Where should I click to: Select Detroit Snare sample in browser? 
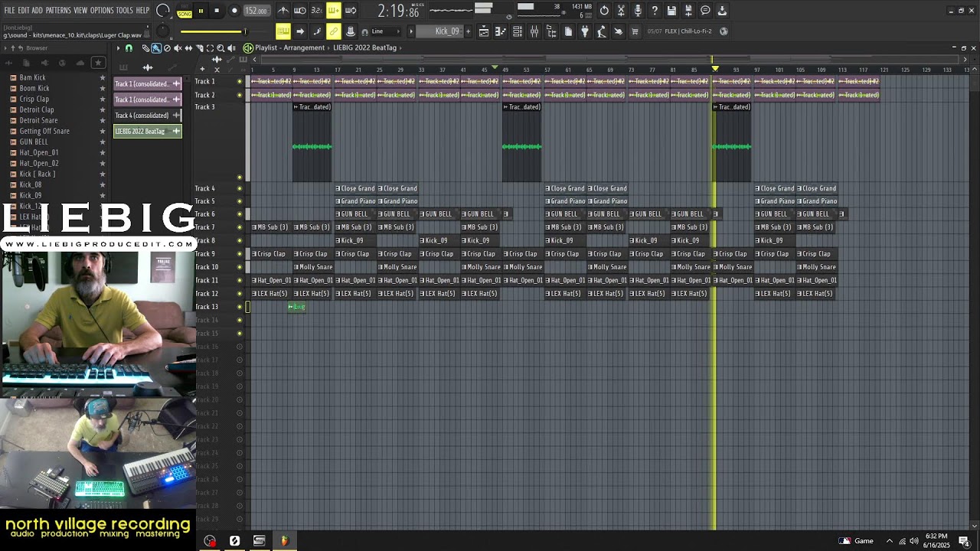tap(38, 120)
